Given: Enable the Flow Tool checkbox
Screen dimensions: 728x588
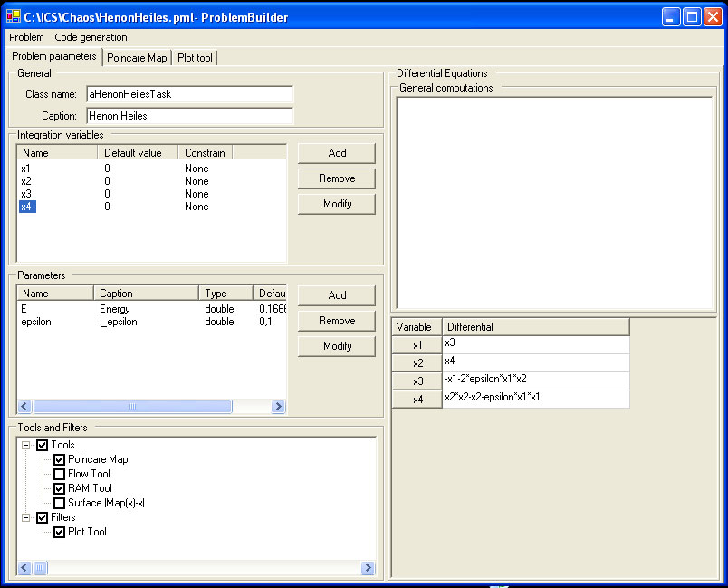Looking at the screenshot, I should (x=59, y=474).
